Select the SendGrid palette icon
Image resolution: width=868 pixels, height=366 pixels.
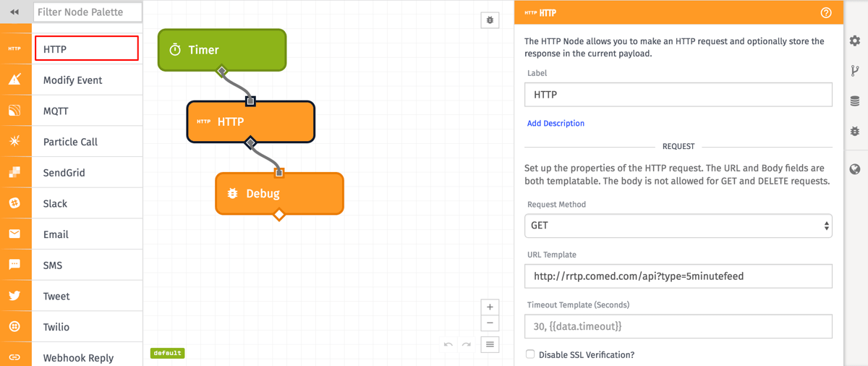15,173
